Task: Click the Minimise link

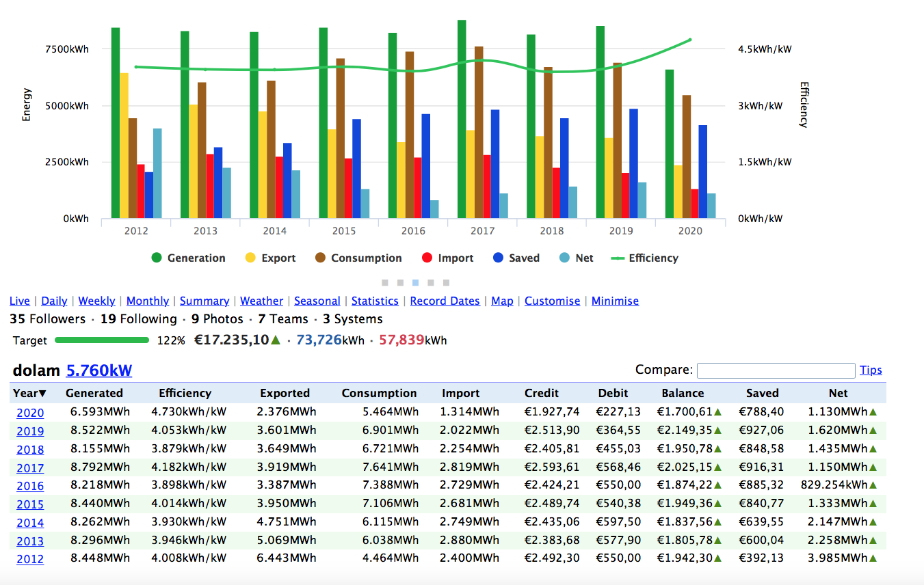Action: tap(615, 301)
